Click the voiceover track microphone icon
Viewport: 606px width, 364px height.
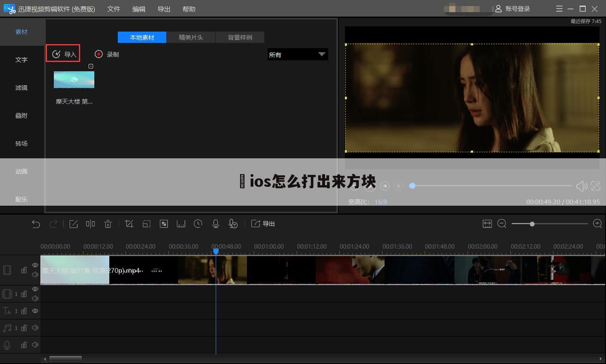pyautogui.click(x=7, y=345)
